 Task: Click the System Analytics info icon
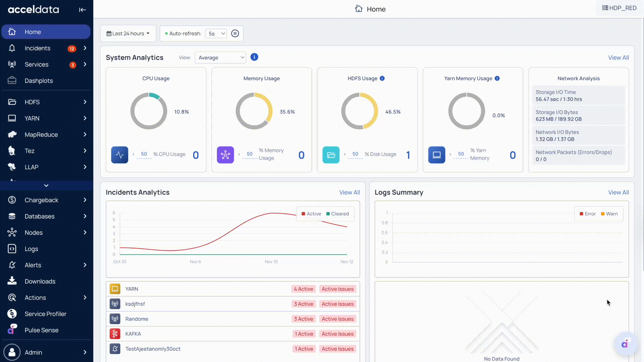pos(254,57)
